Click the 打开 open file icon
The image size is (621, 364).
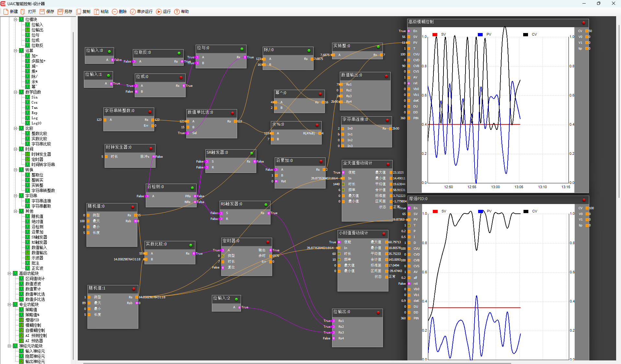(x=23, y=12)
